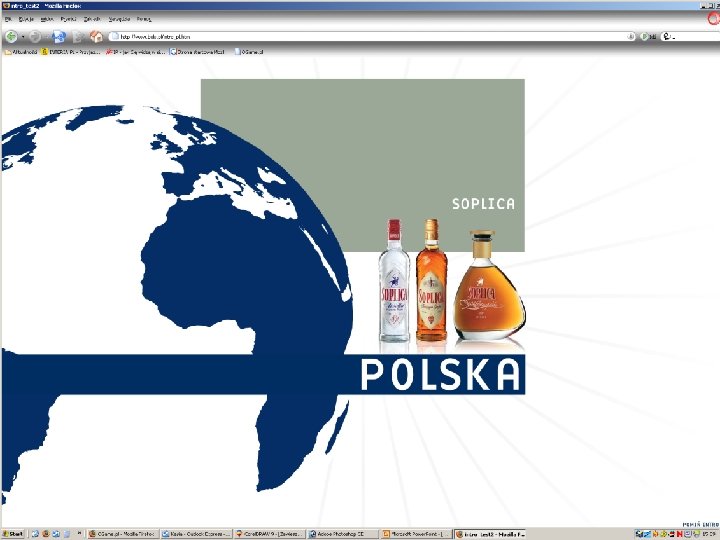Open the Przejdź menu

[68, 19]
